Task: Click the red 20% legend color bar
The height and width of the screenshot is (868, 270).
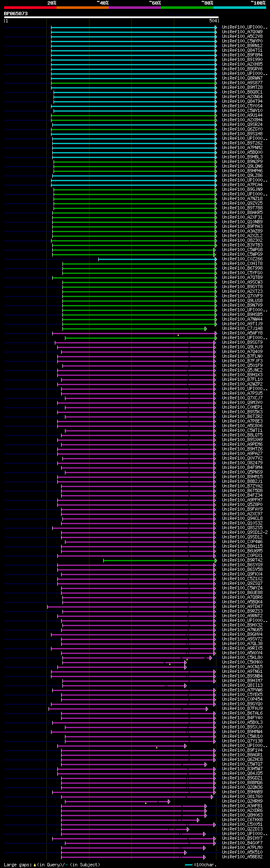Action: [x=30, y=8]
